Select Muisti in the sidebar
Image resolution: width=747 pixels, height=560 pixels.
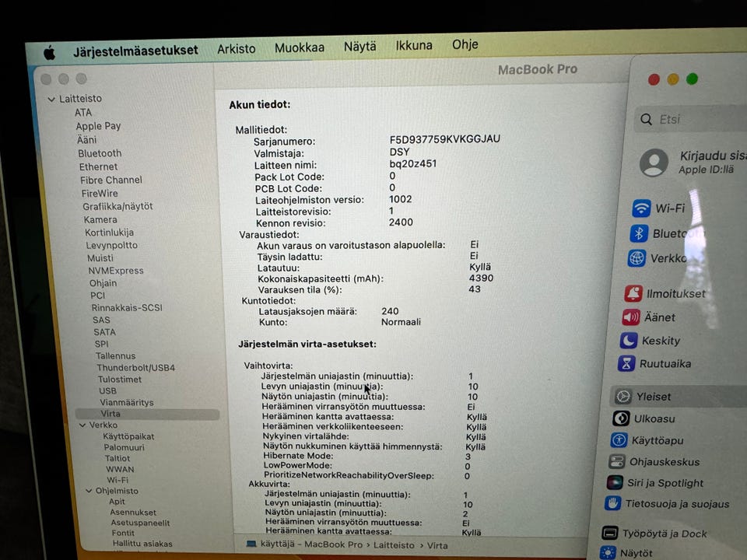[100, 257]
